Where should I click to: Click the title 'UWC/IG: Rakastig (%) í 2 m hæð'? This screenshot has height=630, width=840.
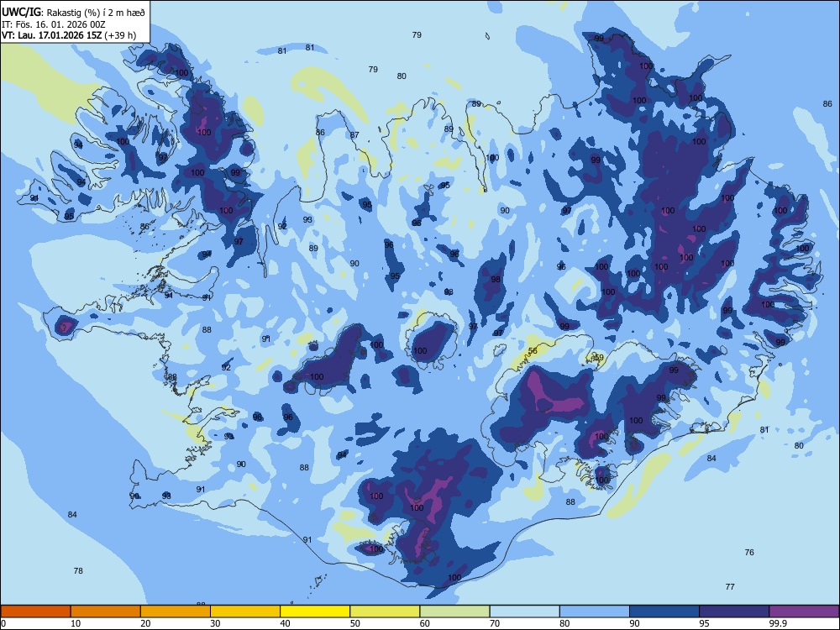point(73,13)
